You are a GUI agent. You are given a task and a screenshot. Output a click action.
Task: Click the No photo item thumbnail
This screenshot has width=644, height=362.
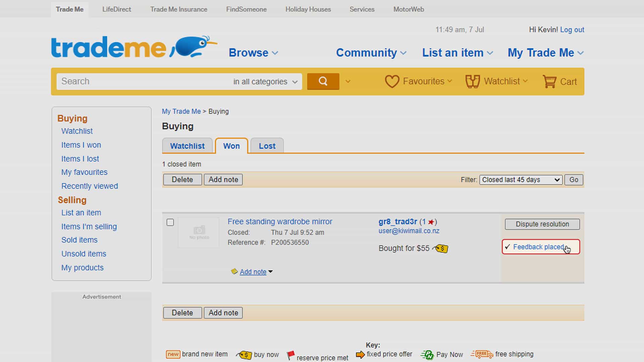[199, 233]
